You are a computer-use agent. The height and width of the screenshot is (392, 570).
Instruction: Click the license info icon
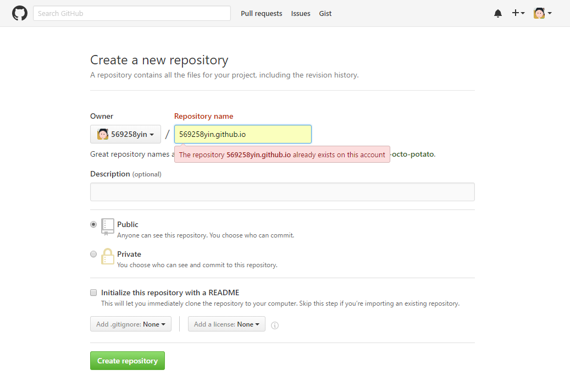275,325
